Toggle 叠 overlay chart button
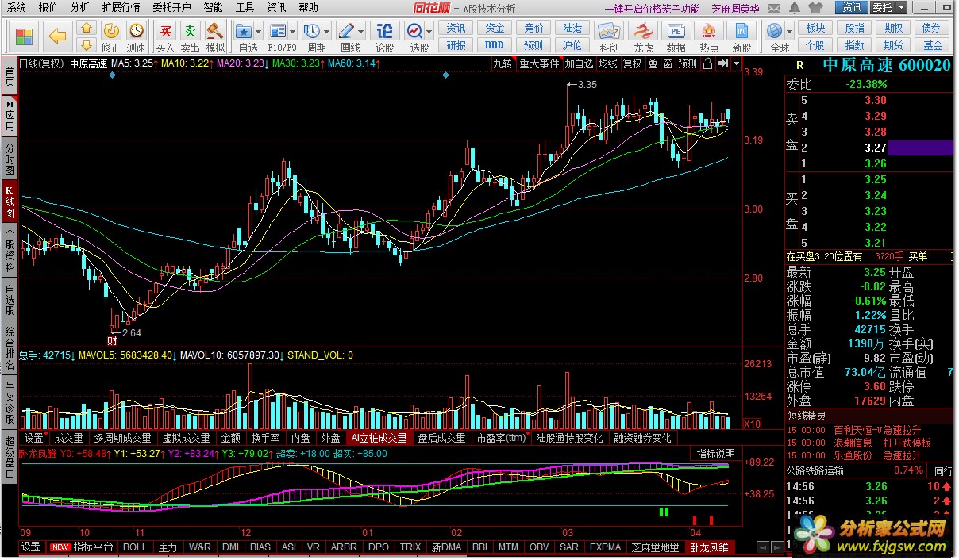The width and height of the screenshot is (959, 560). (653, 63)
